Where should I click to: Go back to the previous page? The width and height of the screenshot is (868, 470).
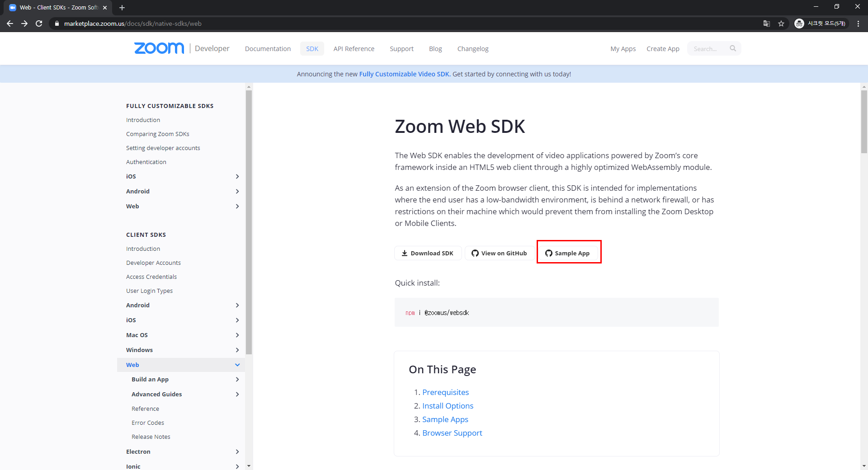pos(10,23)
